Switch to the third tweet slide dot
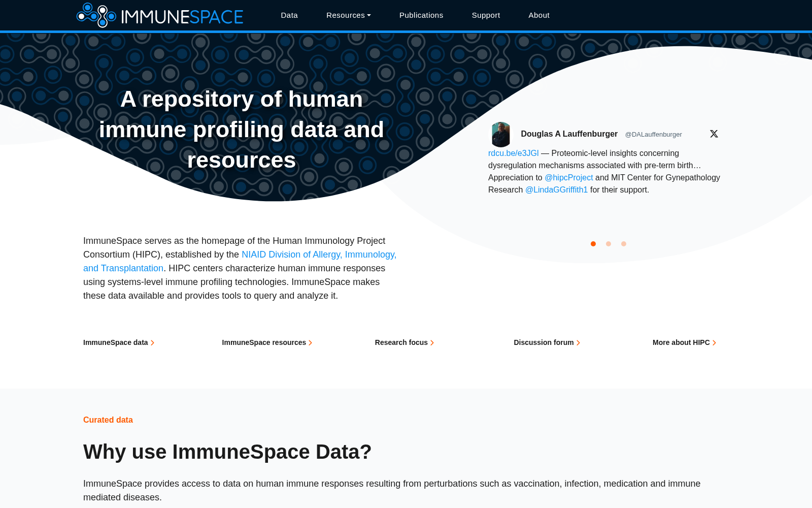The width and height of the screenshot is (812, 508). [x=624, y=244]
